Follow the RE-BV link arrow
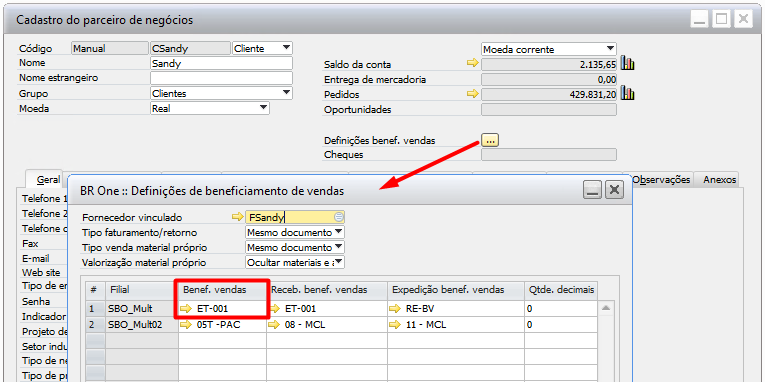The height and width of the screenshot is (382, 765). [x=396, y=308]
